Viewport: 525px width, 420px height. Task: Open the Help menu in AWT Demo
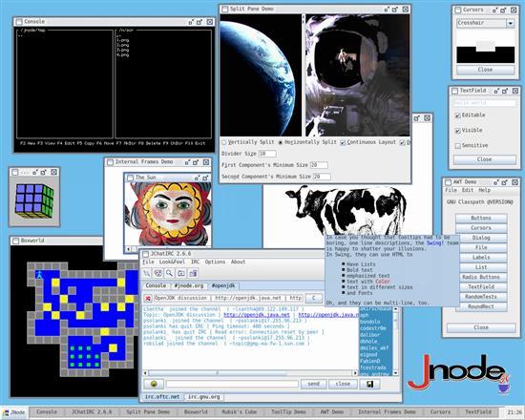point(485,190)
